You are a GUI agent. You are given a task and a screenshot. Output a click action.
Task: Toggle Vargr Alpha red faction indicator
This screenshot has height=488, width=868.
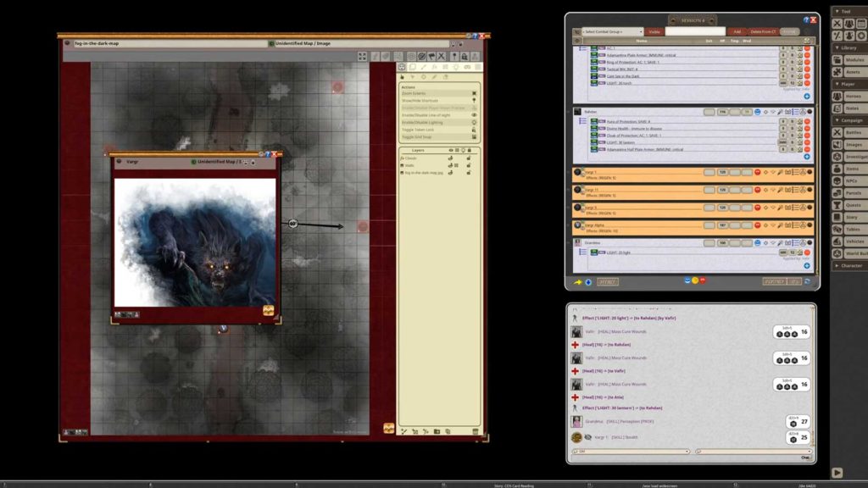tap(757, 225)
